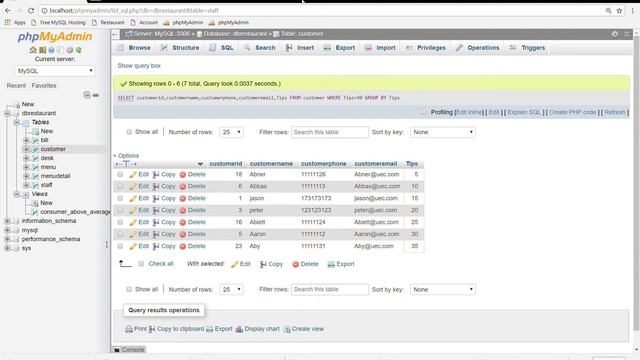Screen dimensions: 640x360
Task: Select the Aby row checkbox
Action: [120, 246]
